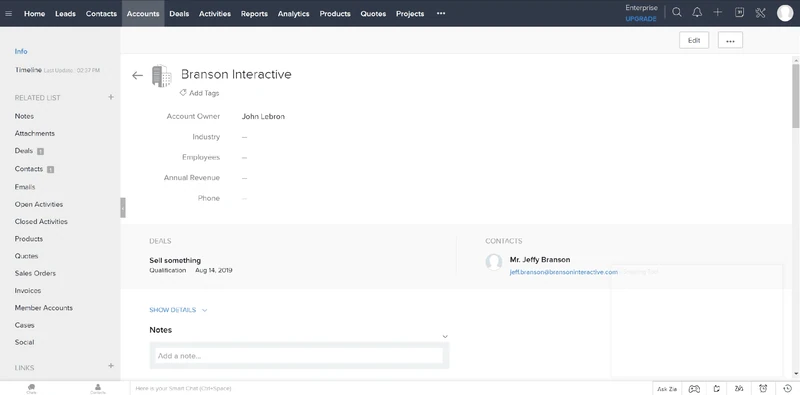
Task: Select Info in the sidebar
Action: pos(21,52)
